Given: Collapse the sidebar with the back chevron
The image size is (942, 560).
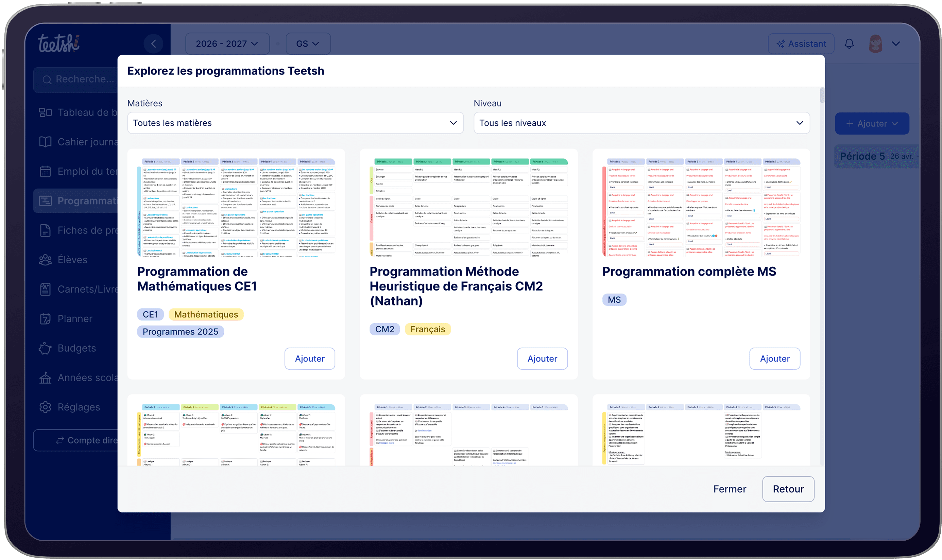Looking at the screenshot, I should pyautogui.click(x=154, y=44).
